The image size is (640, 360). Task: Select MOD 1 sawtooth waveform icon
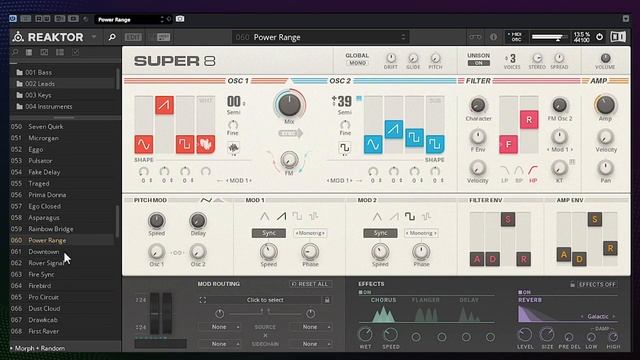pos(281,216)
